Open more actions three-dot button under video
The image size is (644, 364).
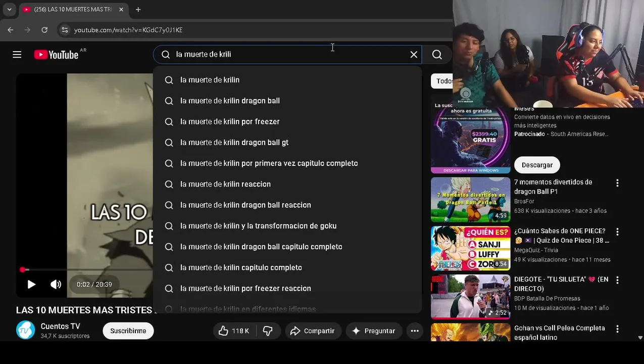tap(415, 331)
